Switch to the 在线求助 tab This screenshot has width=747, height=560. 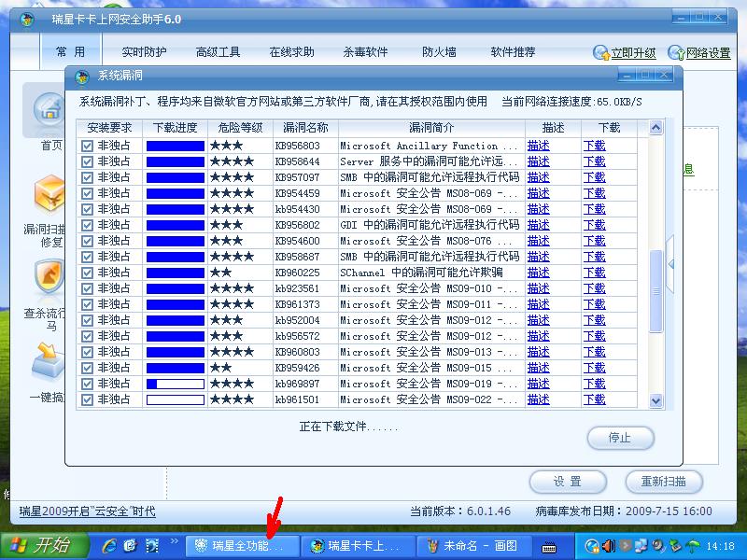[x=291, y=52]
